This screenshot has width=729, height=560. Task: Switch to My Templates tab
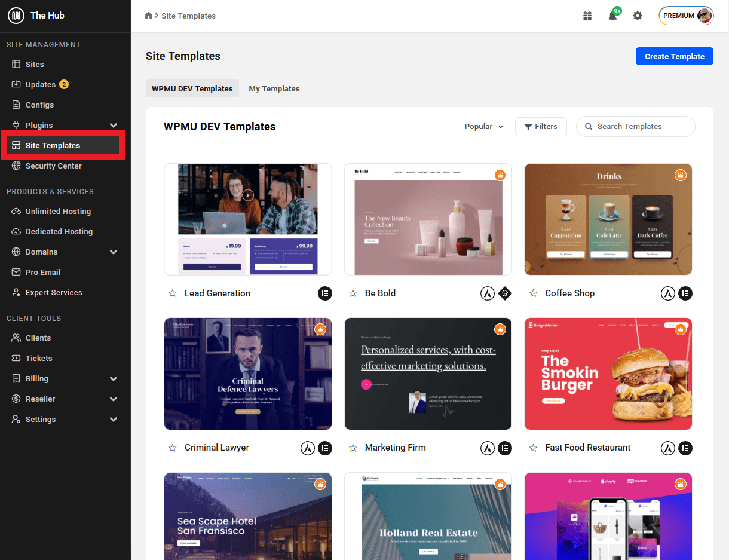(x=274, y=88)
